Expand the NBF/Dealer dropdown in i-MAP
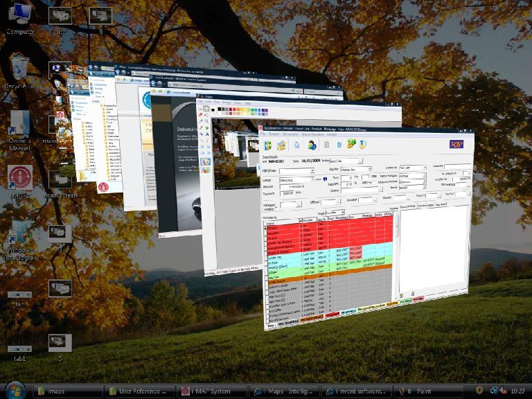This screenshot has width=532, height=399. coord(312,170)
